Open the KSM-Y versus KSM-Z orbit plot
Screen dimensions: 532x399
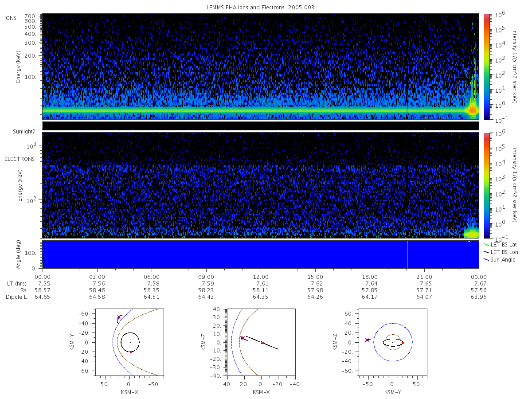click(393, 343)
